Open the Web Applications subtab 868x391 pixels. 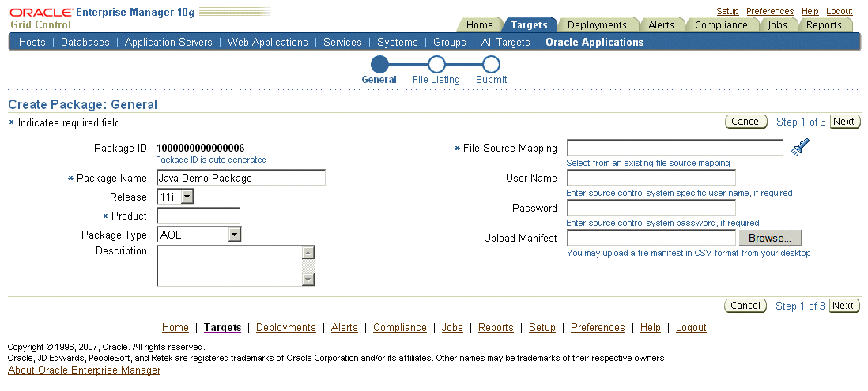[267, 42]
